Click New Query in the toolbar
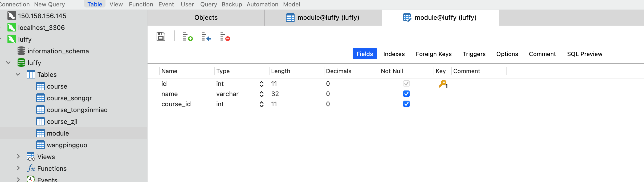Screen dimensions: 644x182 click(50, 4)
